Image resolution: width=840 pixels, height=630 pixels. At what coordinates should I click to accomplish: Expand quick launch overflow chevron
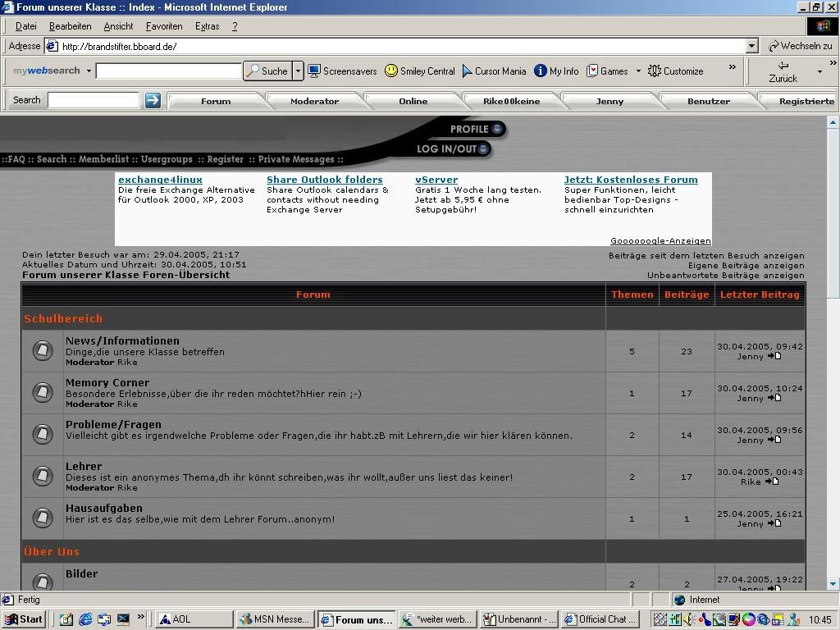coord(141,617)
